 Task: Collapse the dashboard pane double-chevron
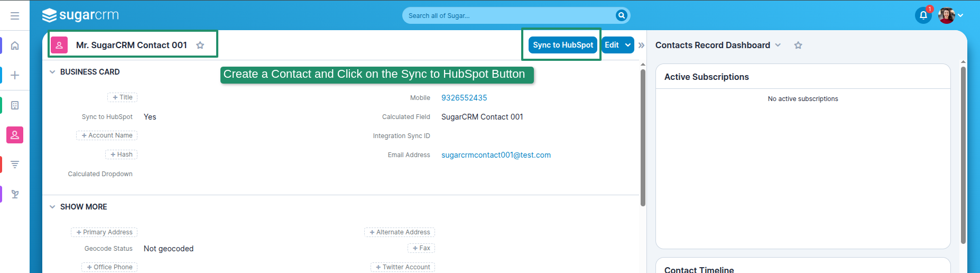[641, 45]
